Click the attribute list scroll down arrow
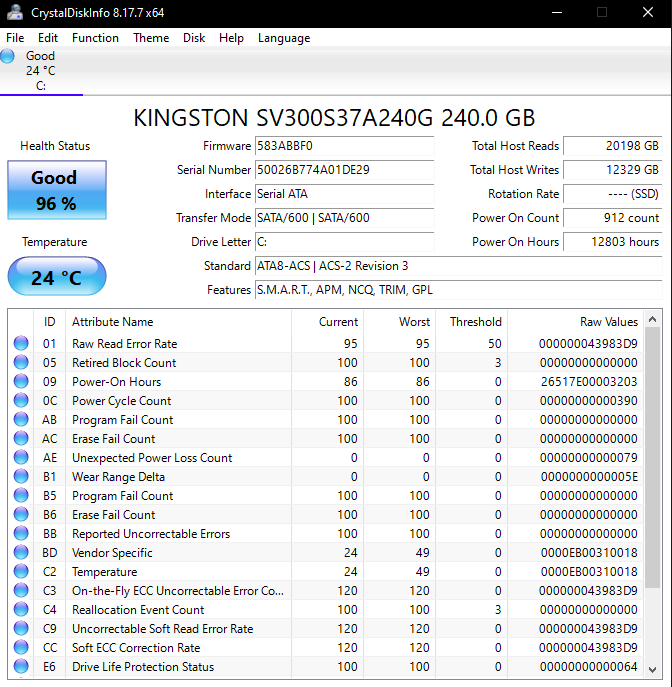Screen dimensions: 672x687 [x=652, y=669]
